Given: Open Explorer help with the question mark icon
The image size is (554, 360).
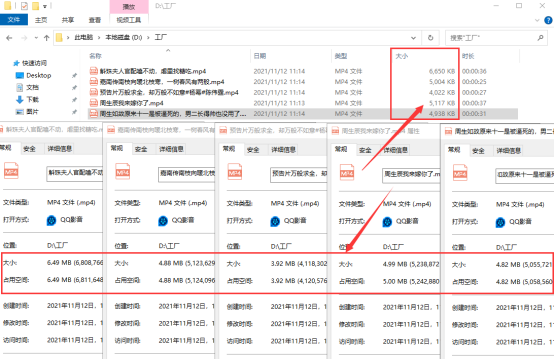Looking at the screenshot, I should (548, 20).
